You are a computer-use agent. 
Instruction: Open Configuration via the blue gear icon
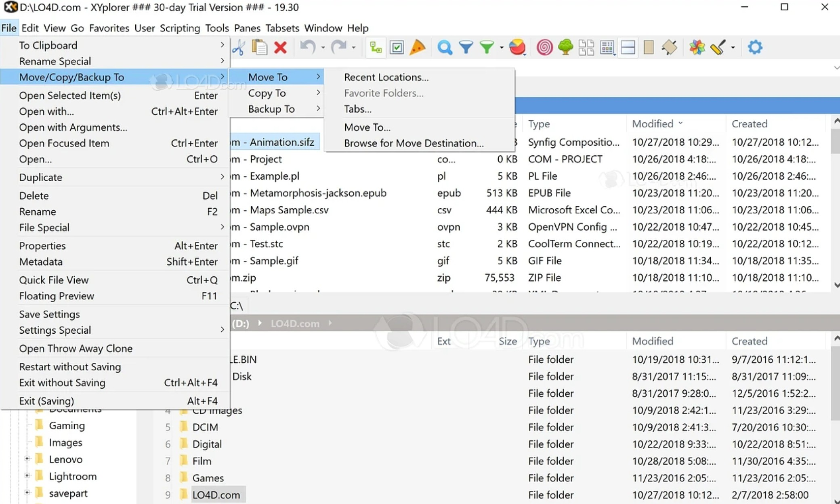pos(755,47)
